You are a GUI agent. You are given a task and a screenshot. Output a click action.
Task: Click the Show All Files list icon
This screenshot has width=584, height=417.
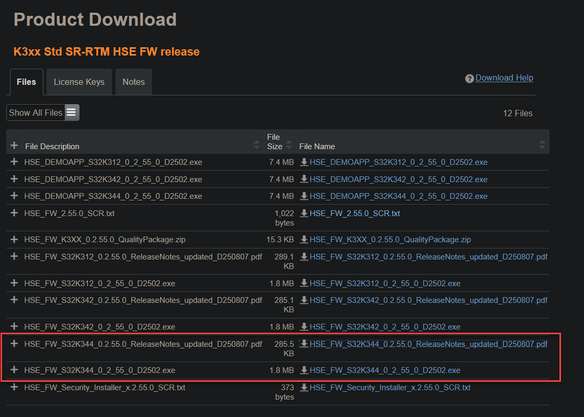(x=71, y=112)
